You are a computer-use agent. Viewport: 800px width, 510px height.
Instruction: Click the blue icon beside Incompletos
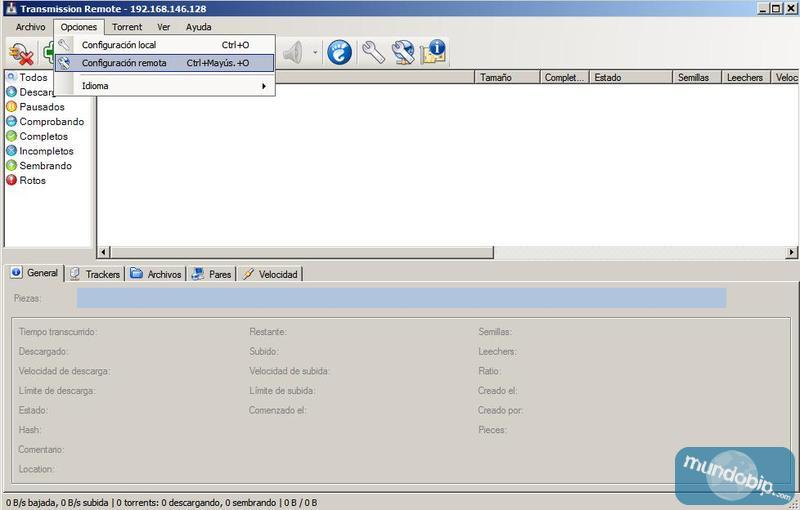tap(11, 151)
